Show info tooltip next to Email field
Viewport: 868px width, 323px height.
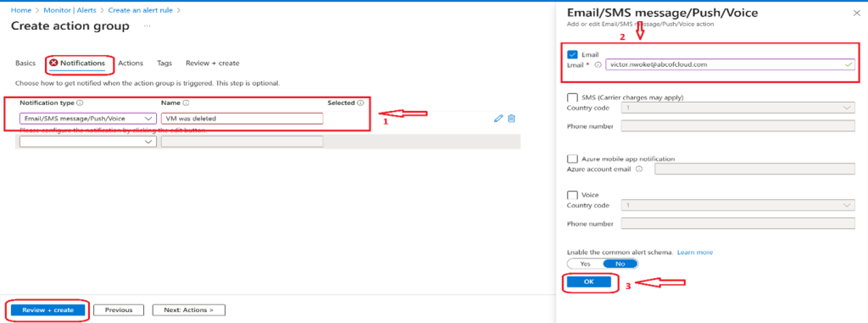click(598, 64)
